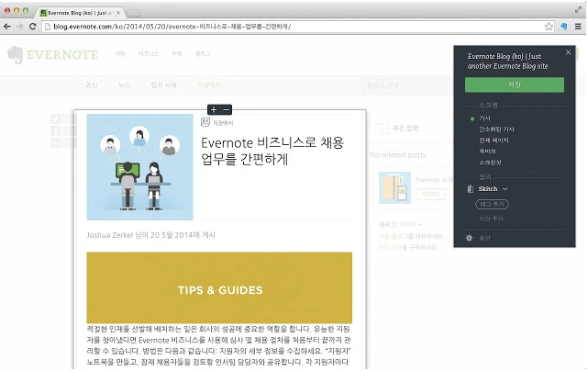The height and width of the screenshot is (371, 588).
Task: Click the Evernote promo thumbnail in the sidebar
Action: 394,187
